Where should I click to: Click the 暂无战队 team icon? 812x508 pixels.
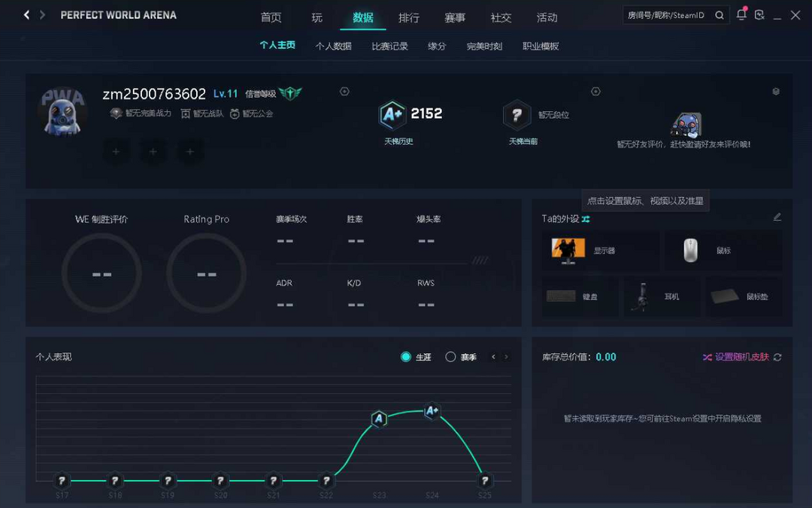point(185,113)
